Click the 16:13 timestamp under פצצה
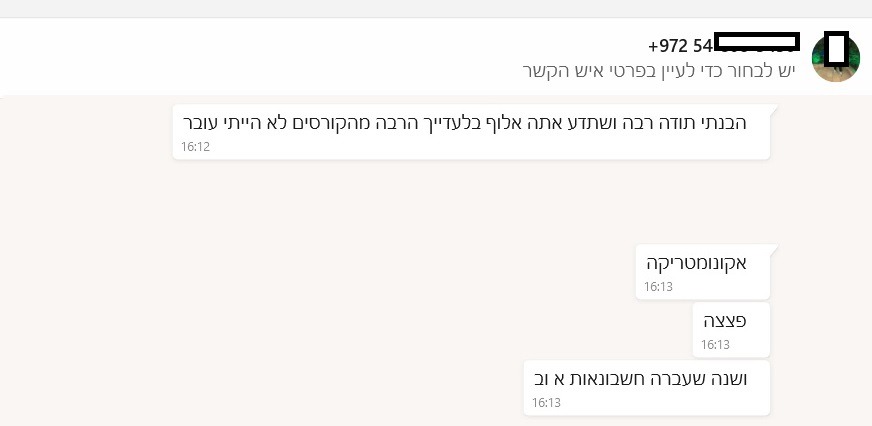This screenshot has height=426, width=872. (715, 345)
